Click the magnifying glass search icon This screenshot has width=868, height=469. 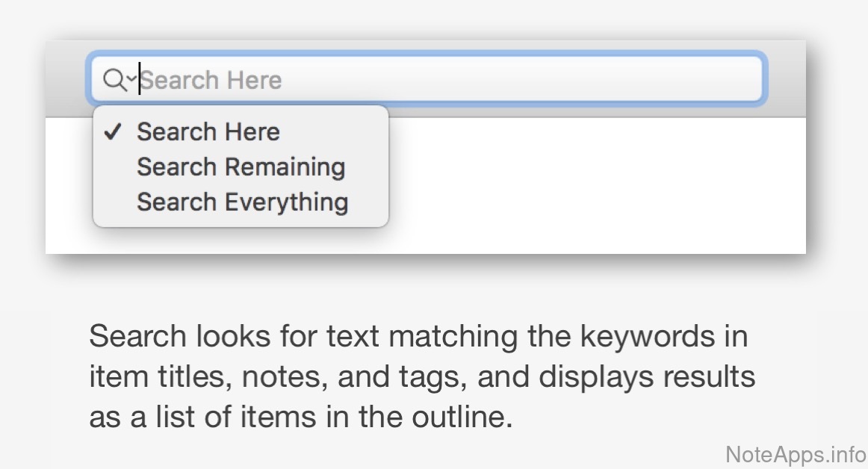point(113,78)
